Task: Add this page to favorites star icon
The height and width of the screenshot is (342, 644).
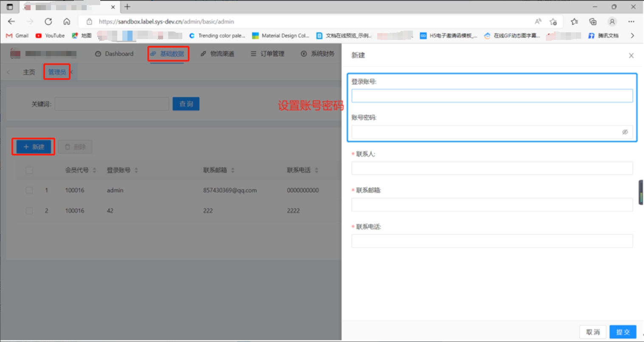Action: pos(553,22)
